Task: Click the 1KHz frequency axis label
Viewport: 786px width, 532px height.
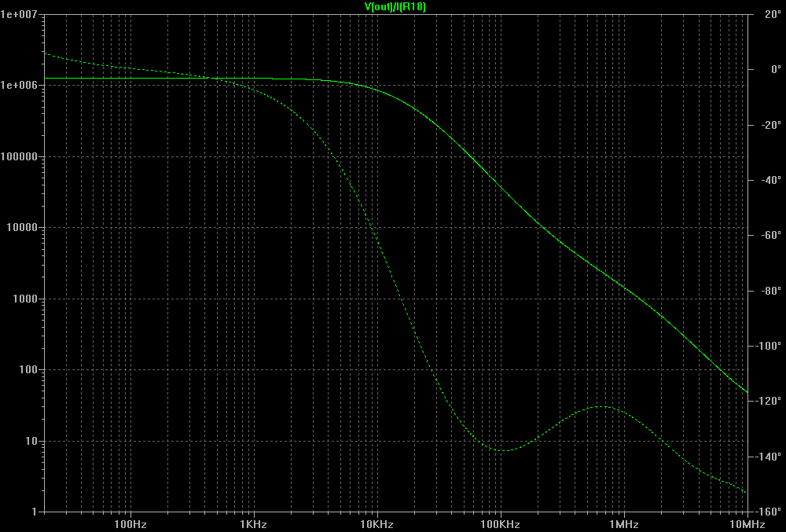Action: (254, 524)
